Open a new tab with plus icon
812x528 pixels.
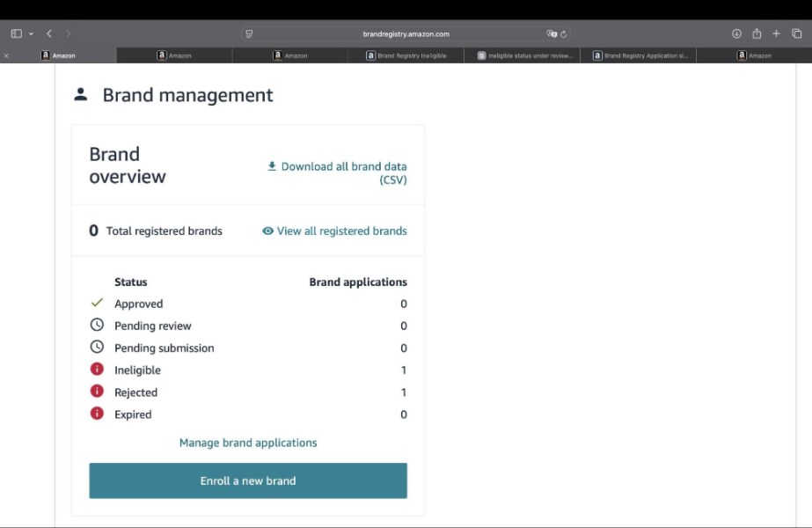pos(776,33)
